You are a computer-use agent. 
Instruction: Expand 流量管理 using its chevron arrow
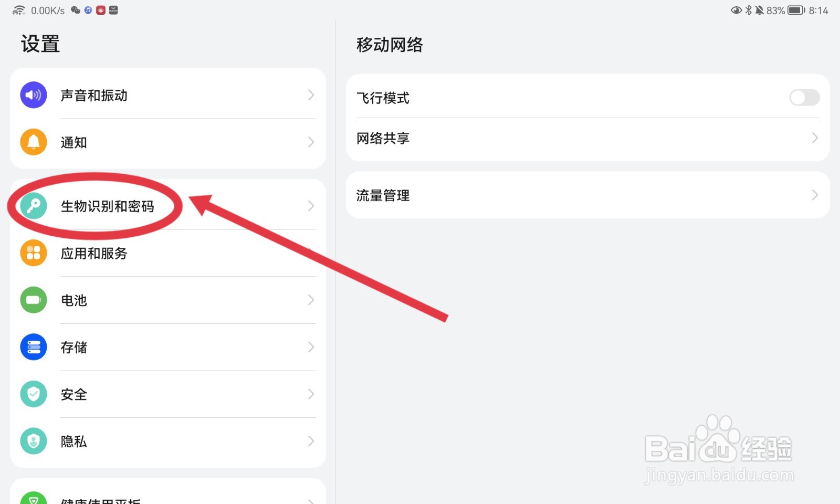tap(815, 195)
